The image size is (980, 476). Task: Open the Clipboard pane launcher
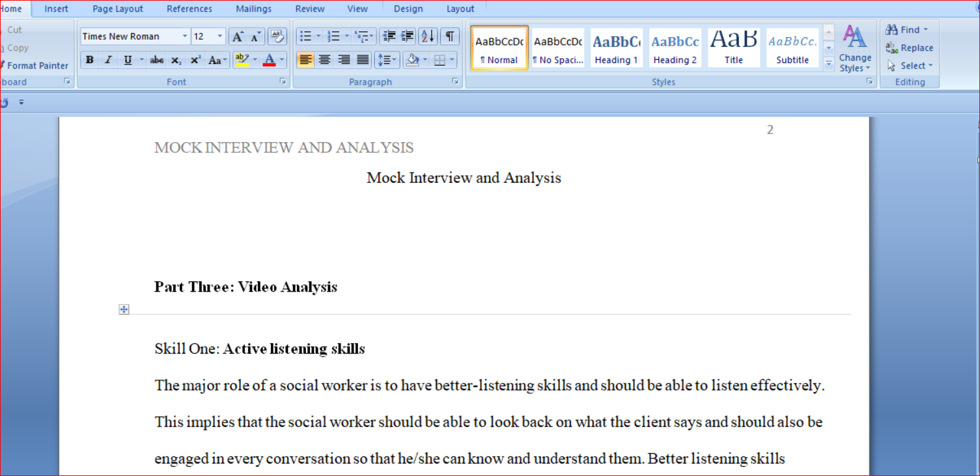66,81
